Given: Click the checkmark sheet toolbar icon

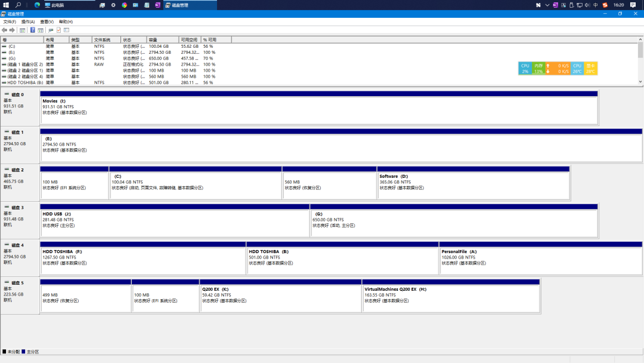Looking at the screenshot, I should tap(59, 30).
